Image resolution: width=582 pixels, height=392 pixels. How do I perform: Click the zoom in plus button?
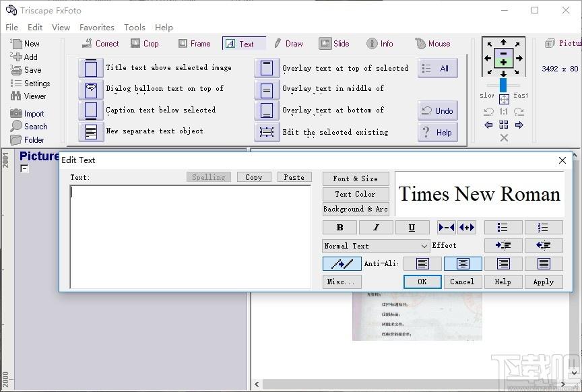[x=503, y=63]
